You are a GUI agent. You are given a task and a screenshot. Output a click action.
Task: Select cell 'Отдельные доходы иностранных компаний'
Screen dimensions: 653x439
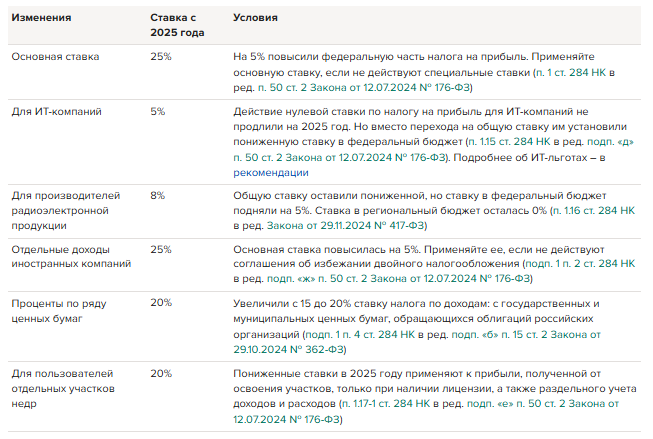pos(71,257)
